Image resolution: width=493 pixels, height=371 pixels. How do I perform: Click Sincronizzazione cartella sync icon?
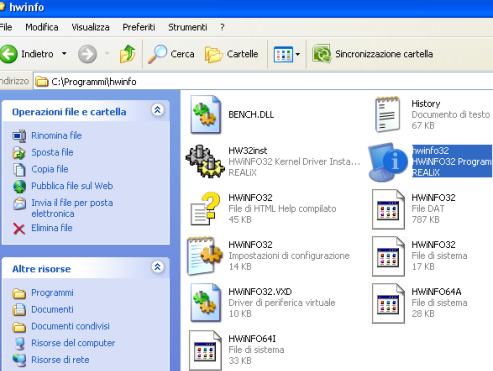[x=321, y=54]
